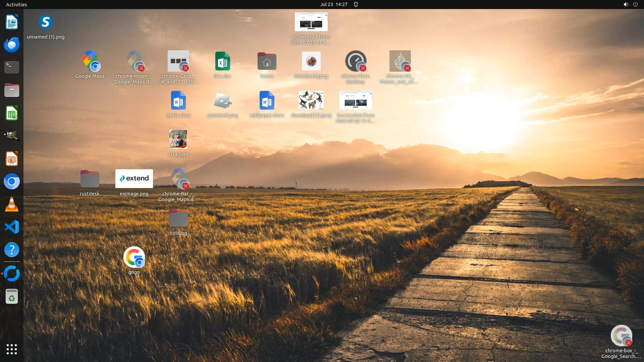Open LibreOffice Impress from the dock
This screenshot has height=362, width=644.
click(x=12, y=159)
